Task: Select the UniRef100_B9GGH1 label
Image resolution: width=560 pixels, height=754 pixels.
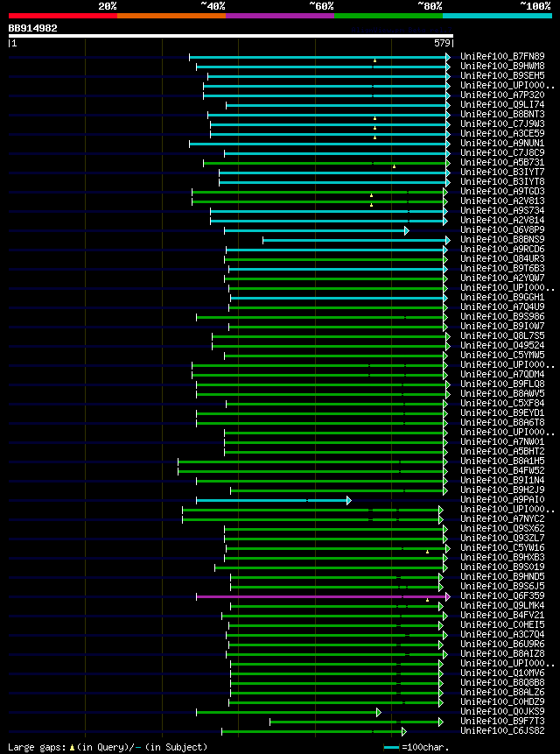Action: 502,297
